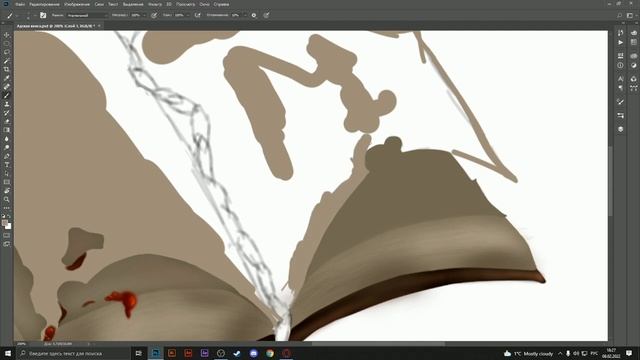The width and height of the screenshot is (640, 360).
Task: Close the open document tab
Action: (x=99, y=26)
